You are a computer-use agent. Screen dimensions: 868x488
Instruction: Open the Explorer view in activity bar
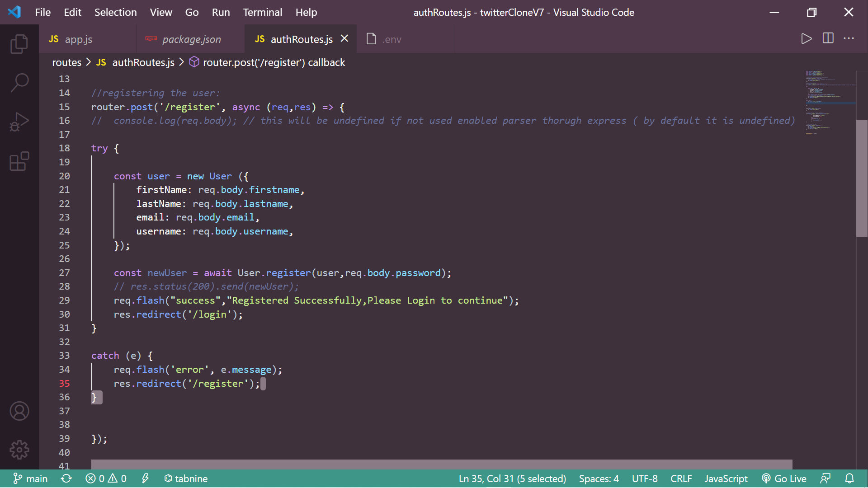pos(19,44)
